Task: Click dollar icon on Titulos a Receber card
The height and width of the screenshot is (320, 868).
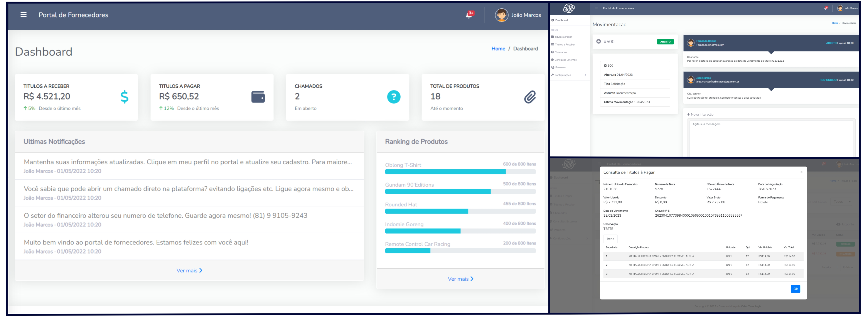Action: point(124,97)
